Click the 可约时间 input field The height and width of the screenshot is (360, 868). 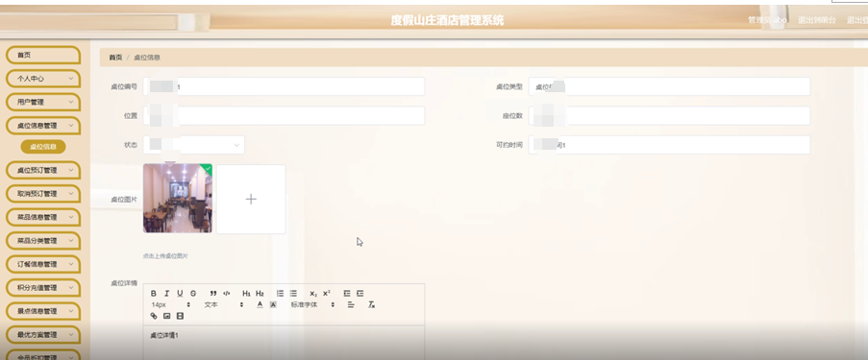[x=669, y=145]
